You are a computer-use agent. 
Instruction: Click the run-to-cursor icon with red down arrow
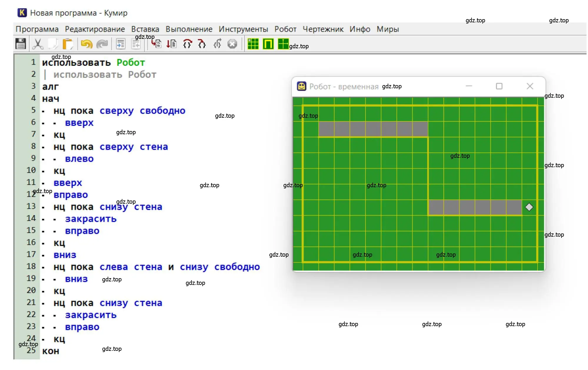171,44
